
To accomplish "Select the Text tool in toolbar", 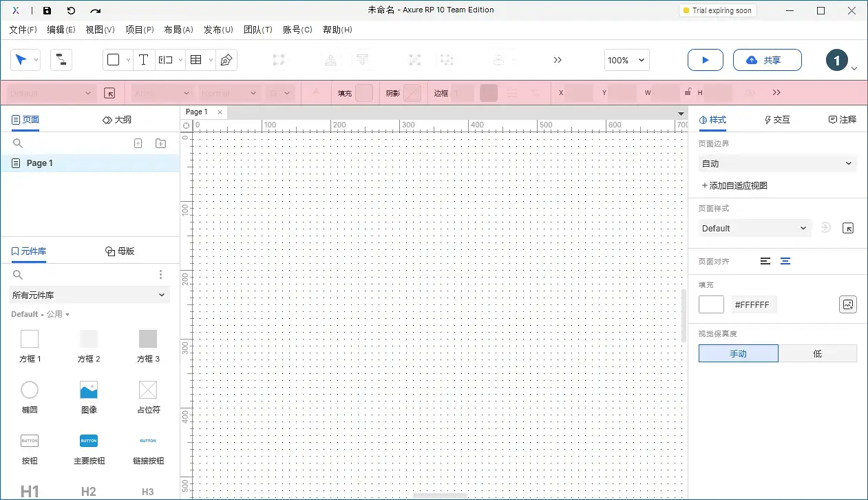I will [143, 60].
